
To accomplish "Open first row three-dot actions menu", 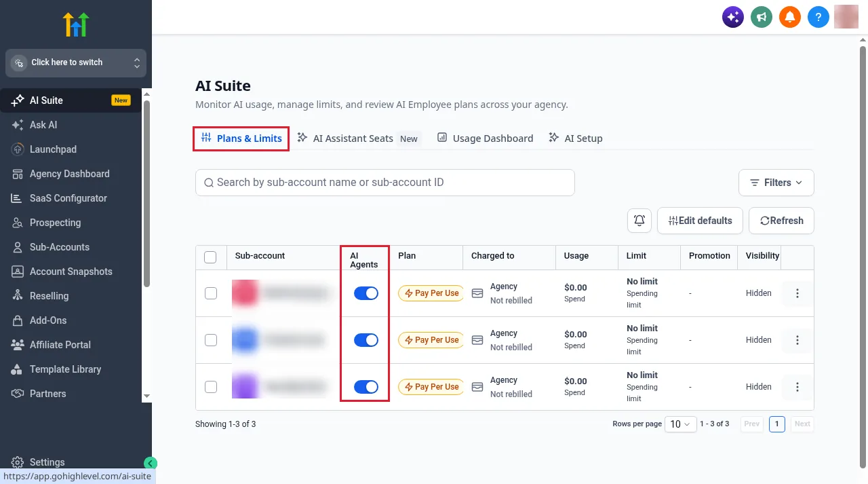I will [x=797, y=293].
